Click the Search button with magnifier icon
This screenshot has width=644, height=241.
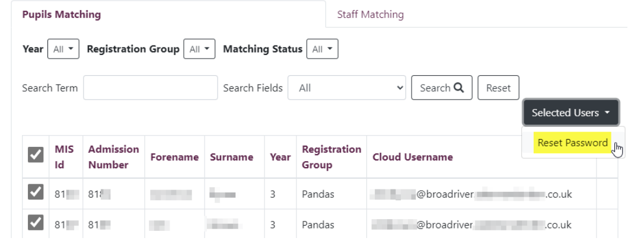coord(441,88)
